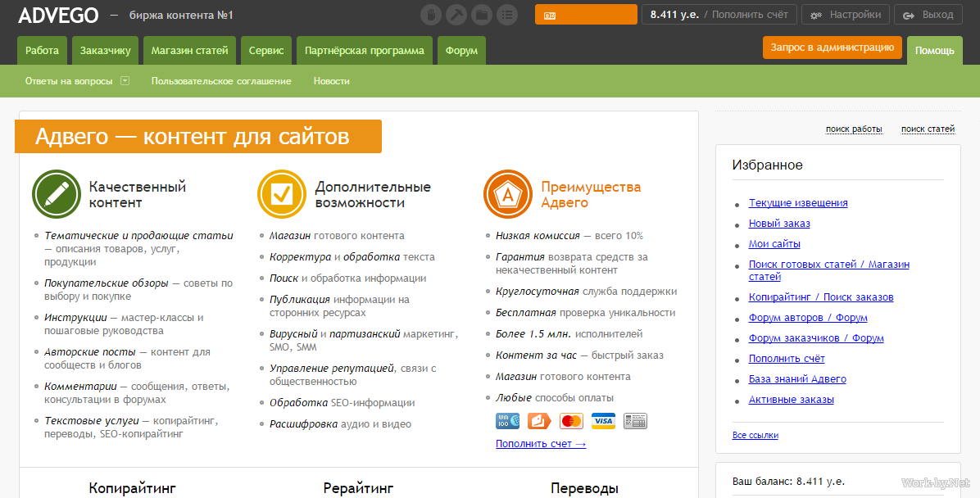Click the поиск статей link

[x=928, y=129]
